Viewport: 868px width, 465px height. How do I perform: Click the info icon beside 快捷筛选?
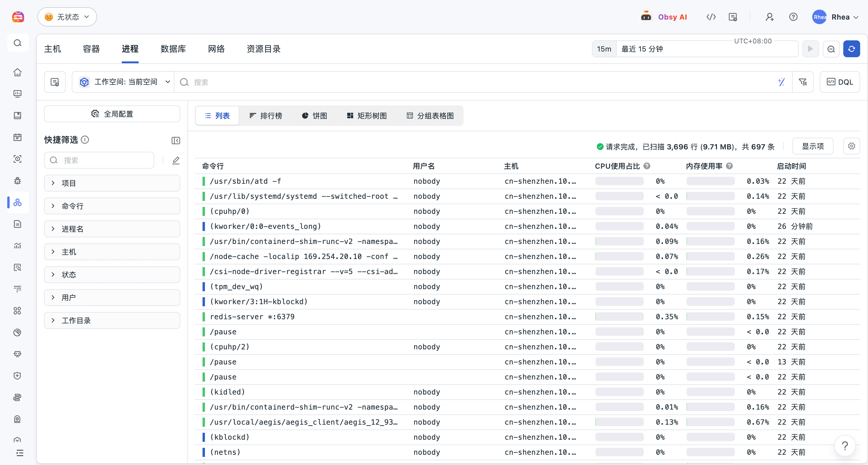click(85, 140)
